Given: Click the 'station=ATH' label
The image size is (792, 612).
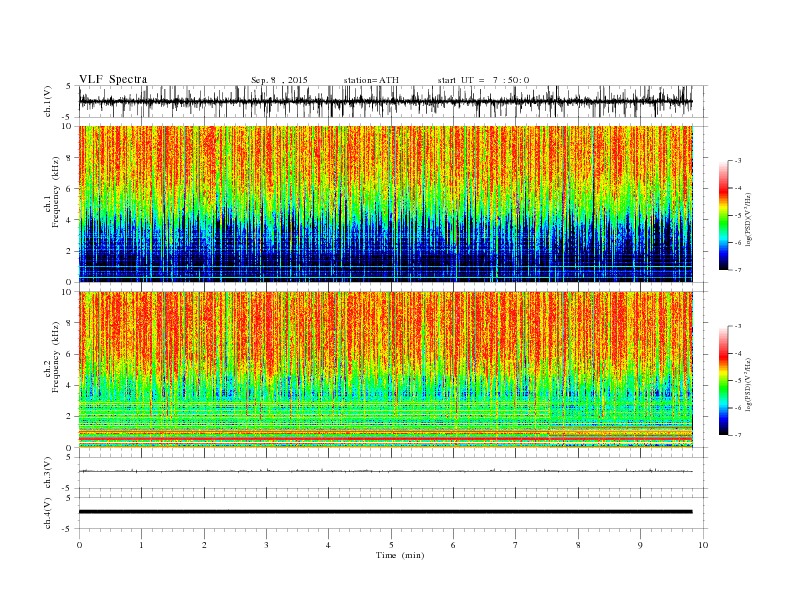Looking at the screenshot, I should coord(371,80).
